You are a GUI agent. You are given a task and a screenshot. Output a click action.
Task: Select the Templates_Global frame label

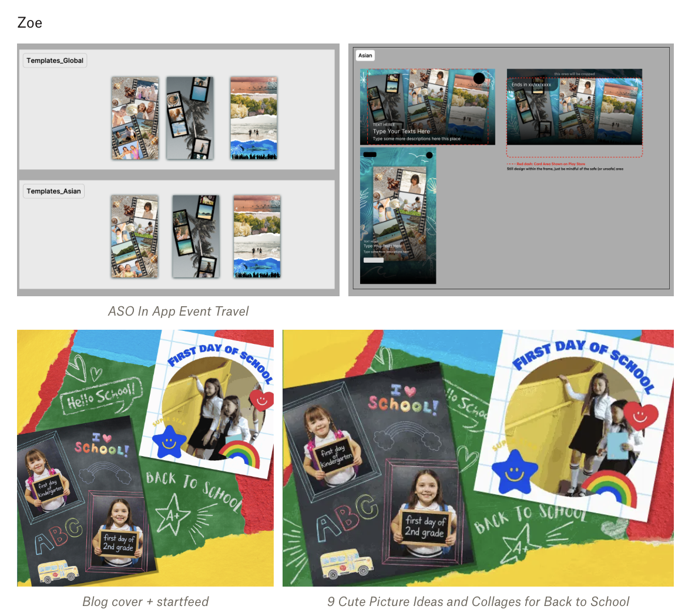point(55,61)
